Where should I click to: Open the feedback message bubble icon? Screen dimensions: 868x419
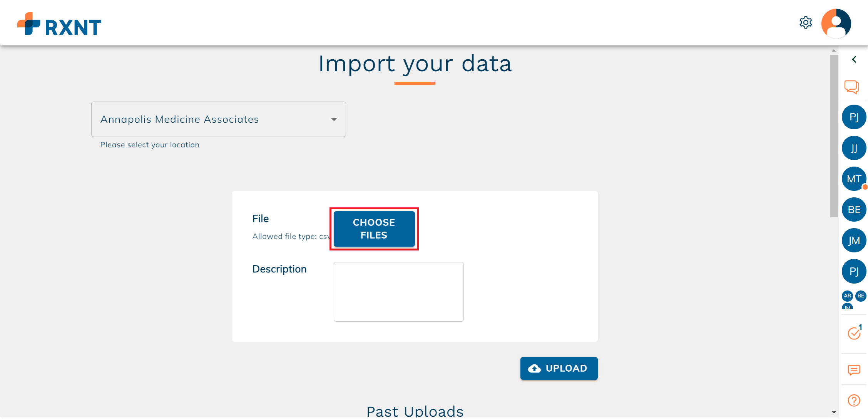click(x=854, y=371)
